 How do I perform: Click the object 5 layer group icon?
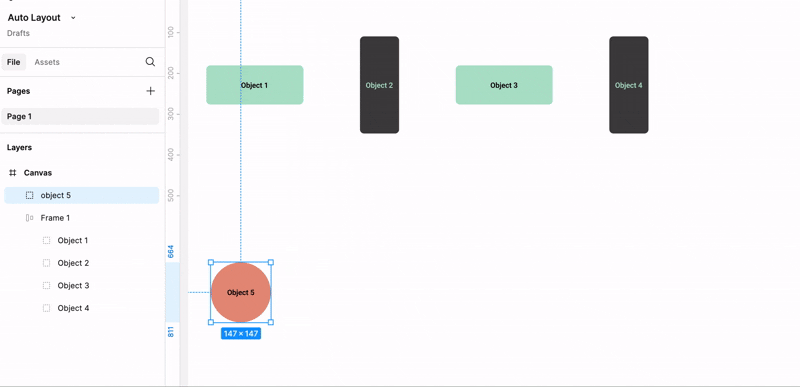(30, 195)
